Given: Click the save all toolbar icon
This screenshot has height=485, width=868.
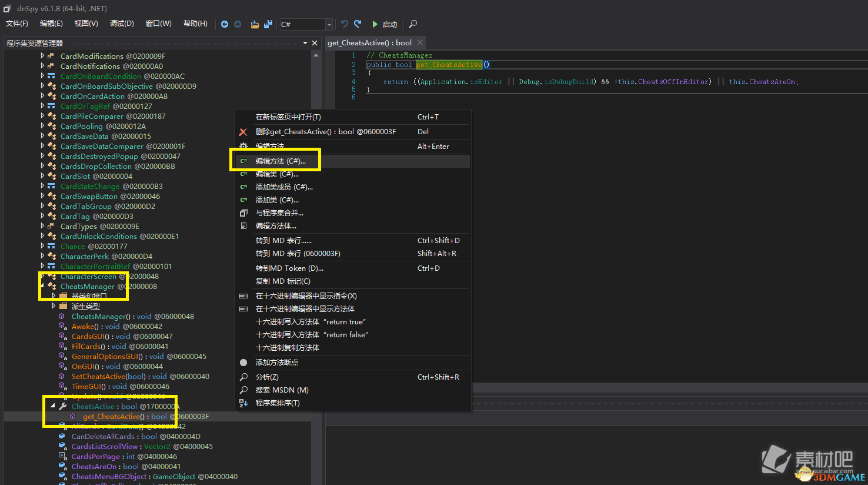Looking at the screenshot, I should pos(268,24).
